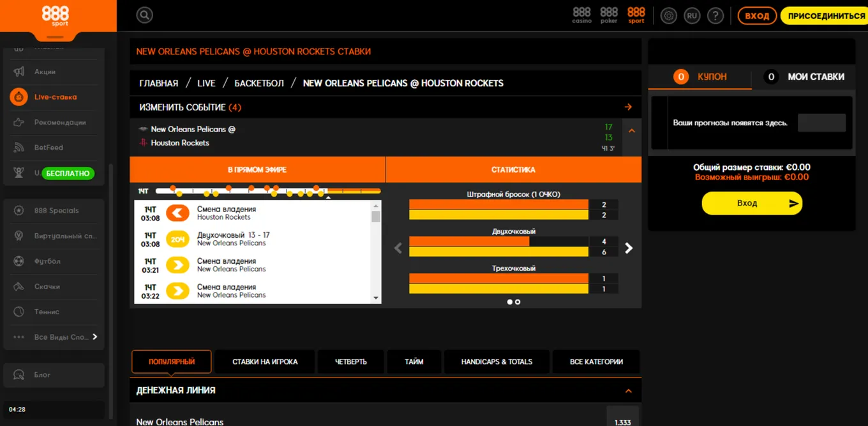Click the trophy icon beside БЕСПЛАТНО
This screenshot has width=868, height=426.
[x=19, y=172]
